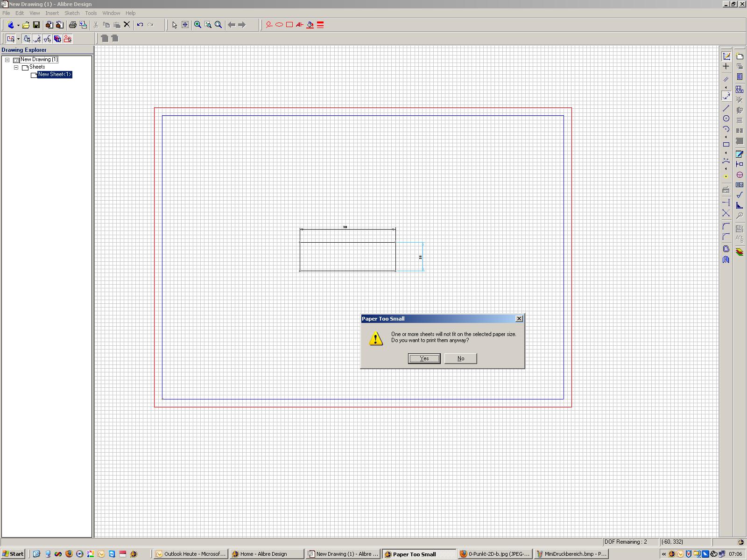Toggle the red shapes selection filter
This screenshot has width=747, height=560.
(x=68, y=39)
